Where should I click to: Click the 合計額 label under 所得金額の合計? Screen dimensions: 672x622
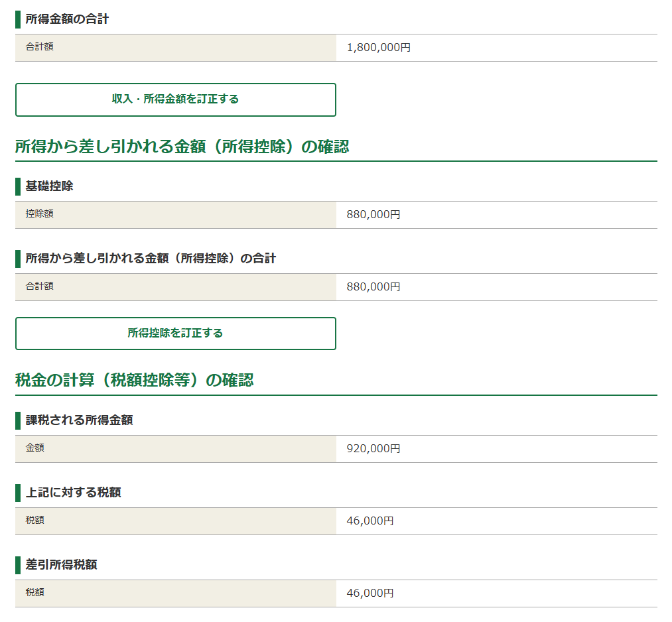click(x=33, y=47)
